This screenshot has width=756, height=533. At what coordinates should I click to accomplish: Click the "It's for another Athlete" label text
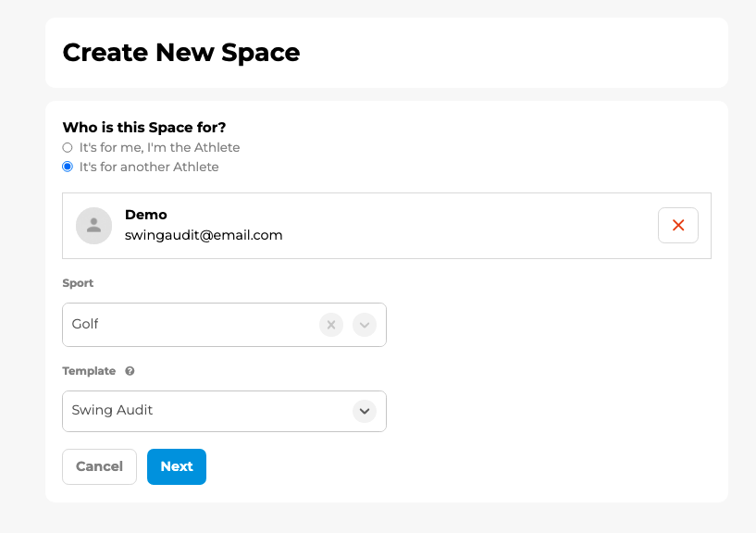(x=149, y=167)
